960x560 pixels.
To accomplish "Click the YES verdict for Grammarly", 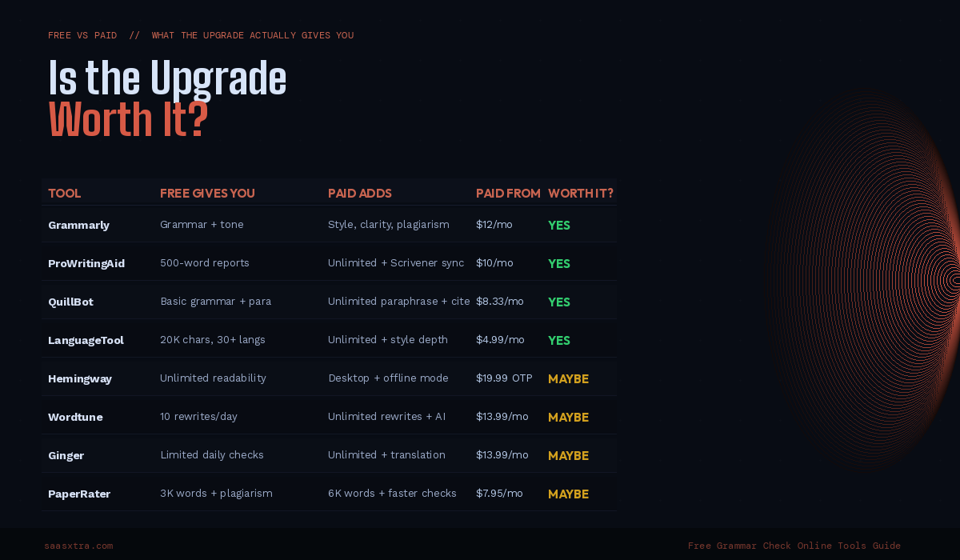I will [559, 226].
